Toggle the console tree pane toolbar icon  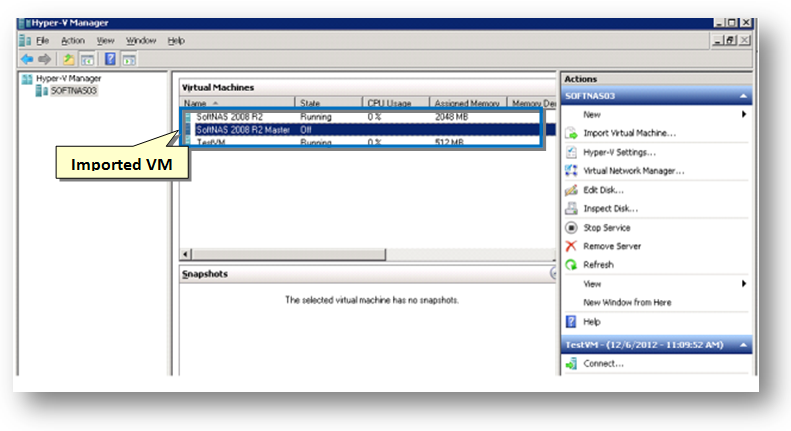(x=87, y=60)
